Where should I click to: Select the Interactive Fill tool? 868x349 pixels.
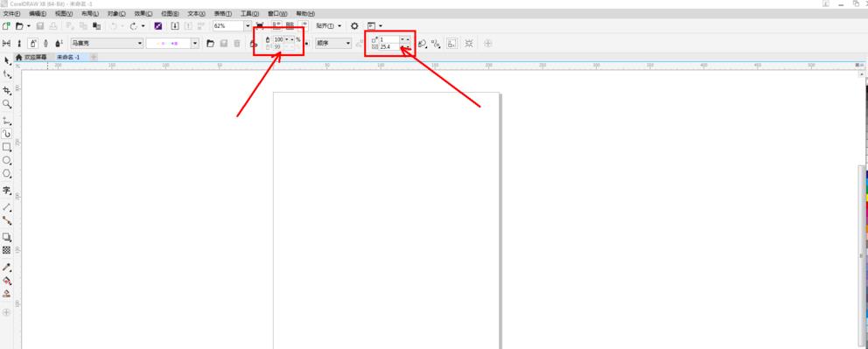point(7,281)
